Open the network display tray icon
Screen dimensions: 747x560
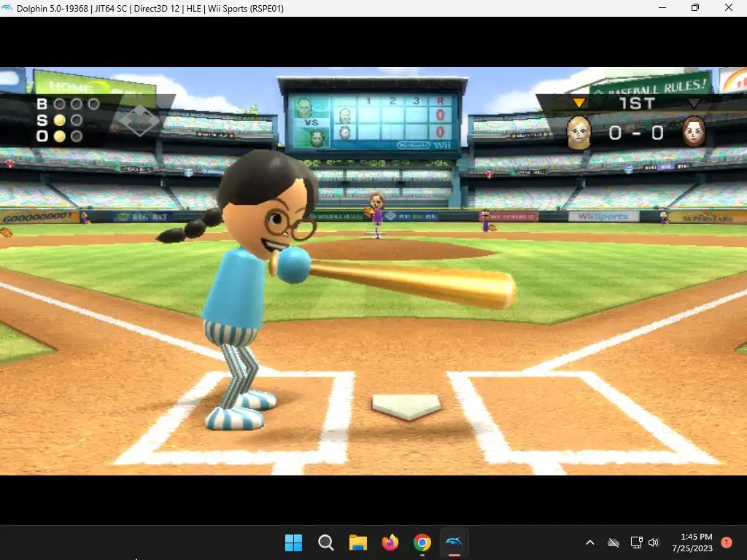pyautogui.click(x=636, y=542)
